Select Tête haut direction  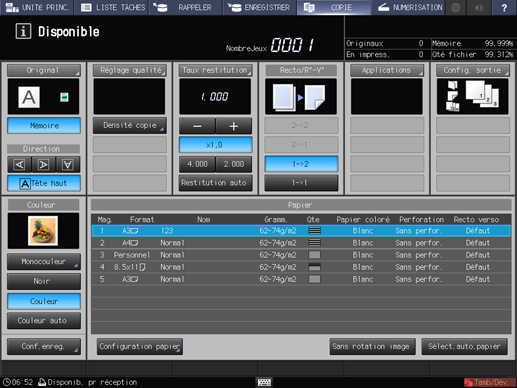[44, 183]
